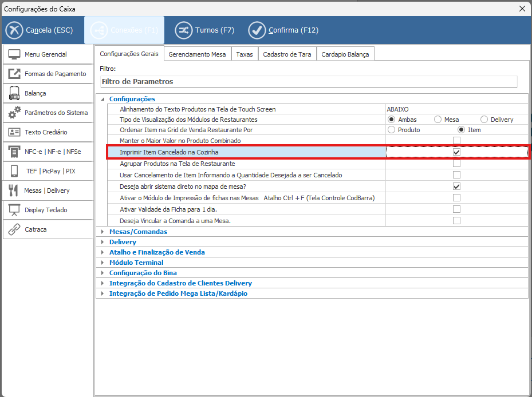Enable Agrupar Produtos na Tela de Restaurante
The image size is (532, 397).
[456, 164]
